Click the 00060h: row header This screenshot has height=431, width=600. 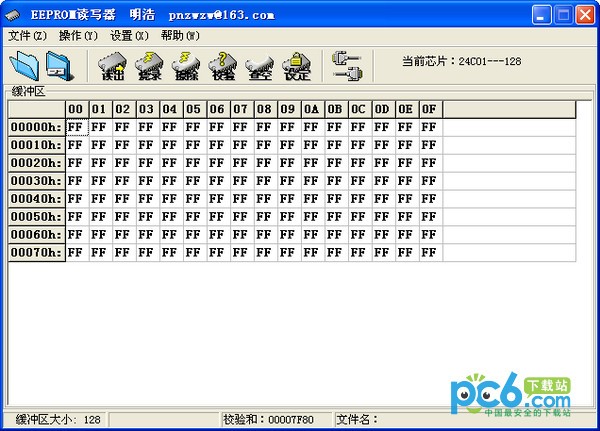tap(37, 234)
